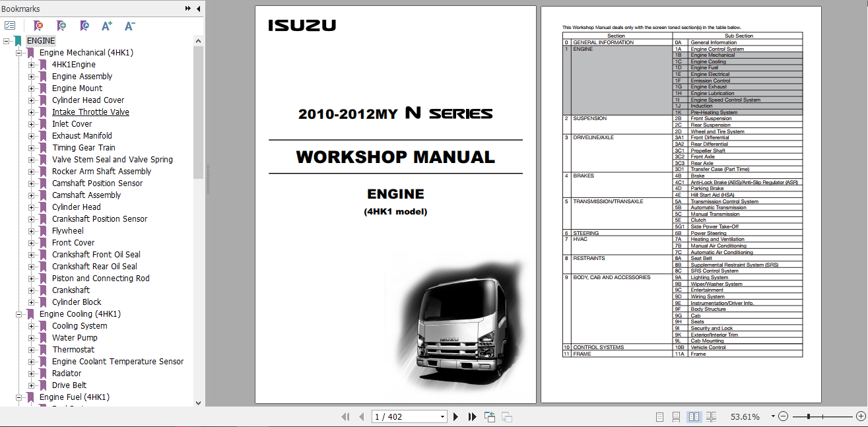The width and height of the screenshot is (868, 427).
Task: Click the bookmark icon beside Flywheel
Action: coord(44,231)
